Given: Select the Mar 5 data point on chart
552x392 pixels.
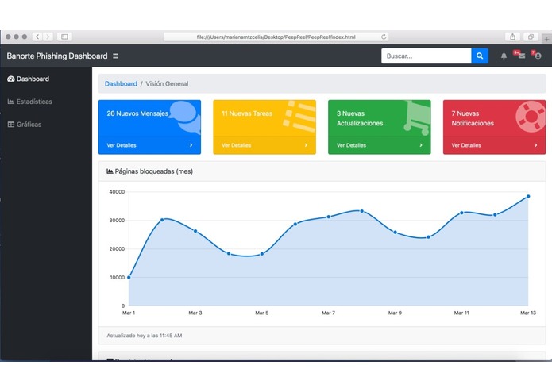Looking at the screenshot, I should coord(262,254).
